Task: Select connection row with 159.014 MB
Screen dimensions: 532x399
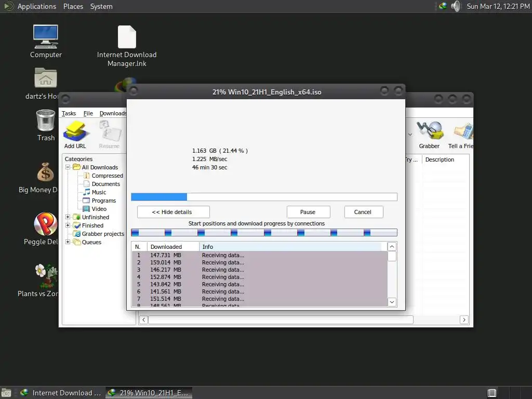Action: [x=260, y=262]
